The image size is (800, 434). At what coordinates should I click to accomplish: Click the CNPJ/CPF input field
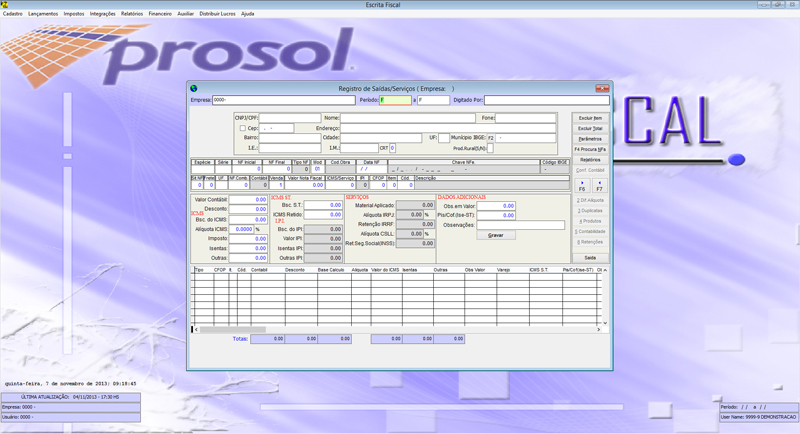(x=290, y=118)
